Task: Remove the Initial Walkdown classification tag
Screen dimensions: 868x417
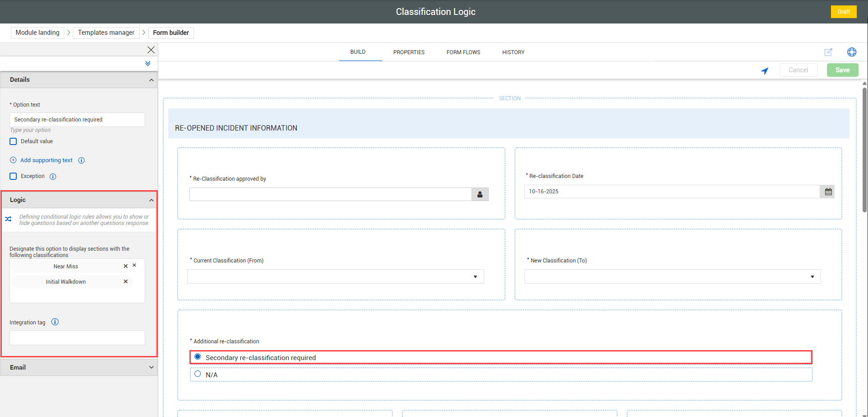Action: pyautogui.click(x=126, y=281)
